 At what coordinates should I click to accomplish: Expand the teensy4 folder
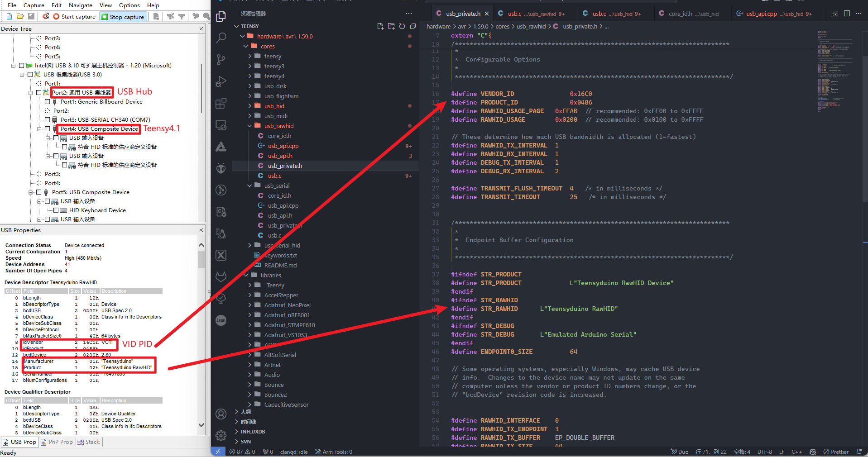tap(249, 76)
